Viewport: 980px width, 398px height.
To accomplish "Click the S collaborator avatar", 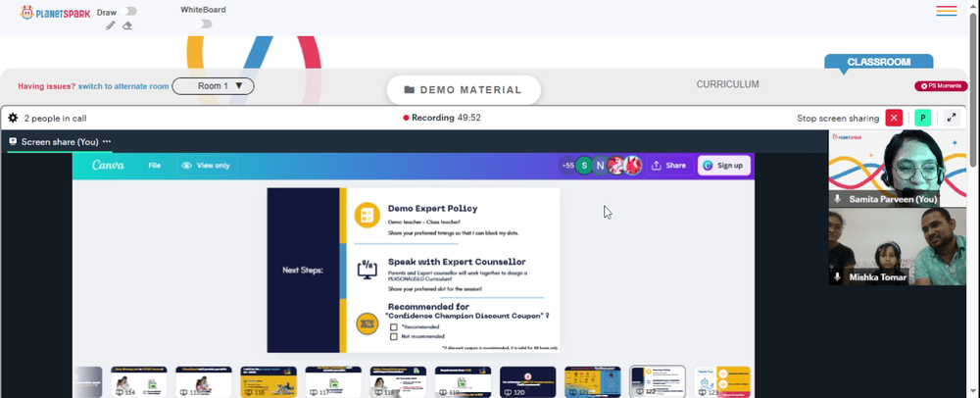I will click(584, 166).
